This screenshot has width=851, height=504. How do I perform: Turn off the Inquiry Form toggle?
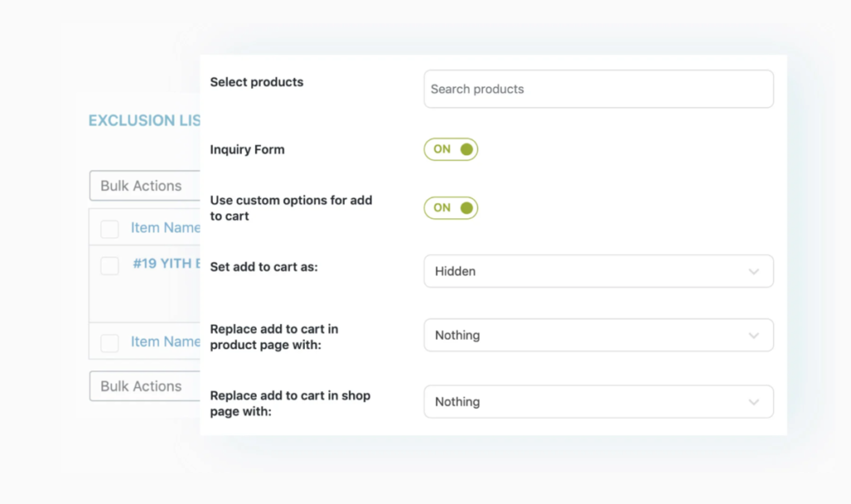tap(450, 149)
